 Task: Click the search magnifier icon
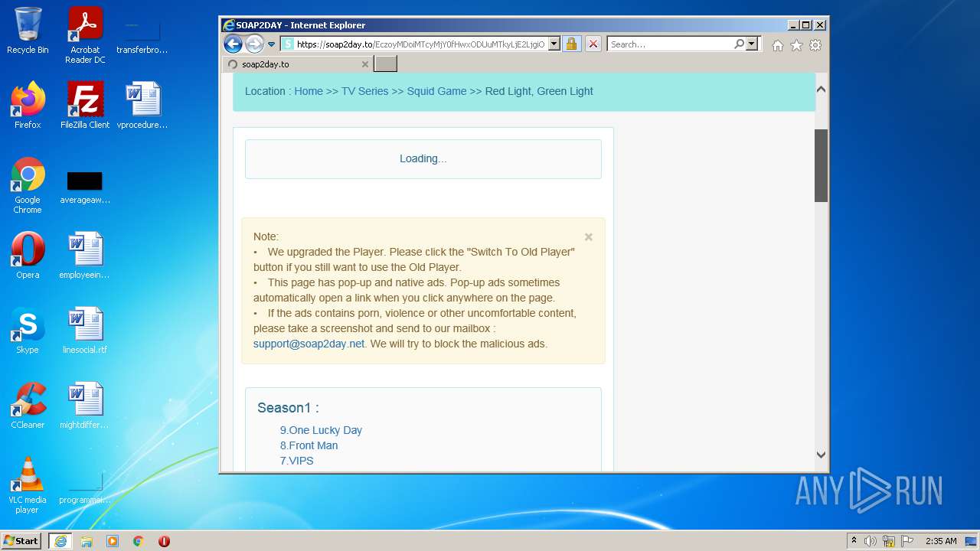tap(739, 44)
